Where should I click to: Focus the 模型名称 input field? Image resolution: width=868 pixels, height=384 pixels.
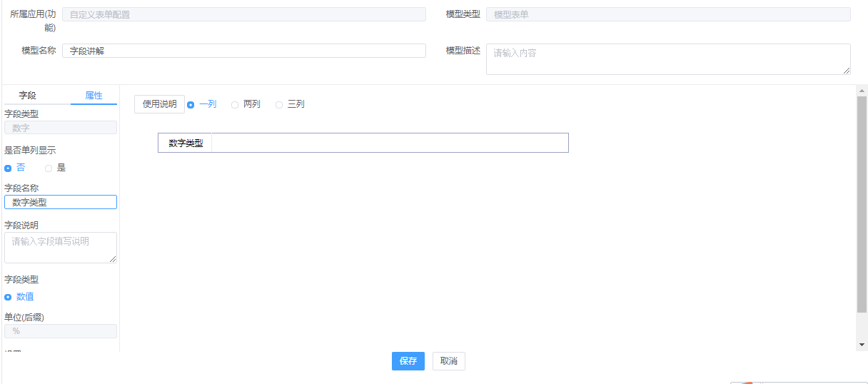pos(243,51)
